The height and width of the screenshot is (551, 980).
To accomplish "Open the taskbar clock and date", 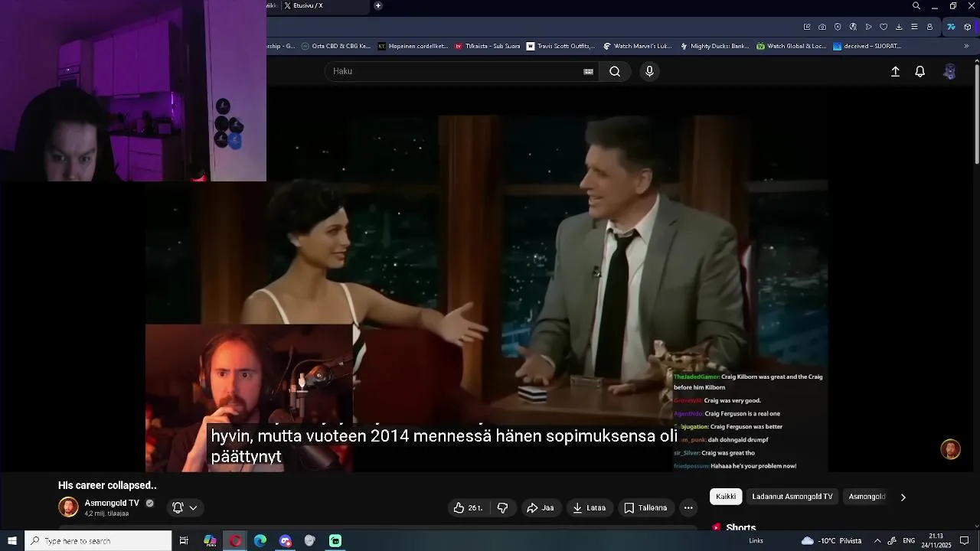I will point(936,541).
